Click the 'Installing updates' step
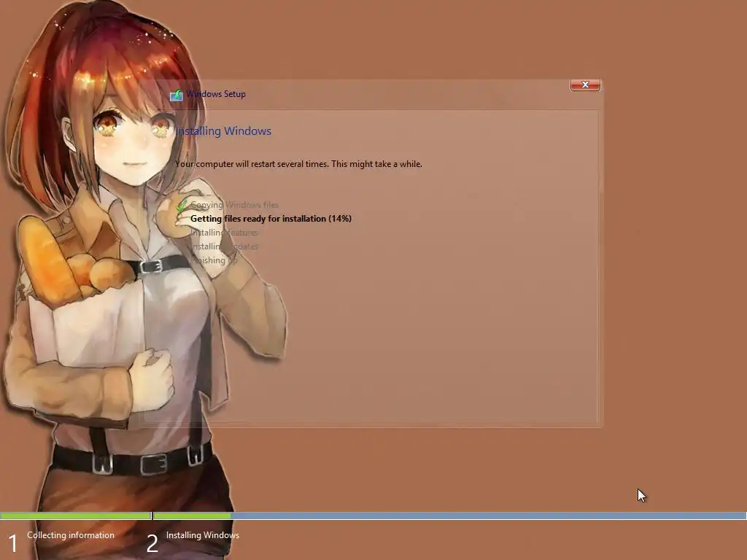 [x=224, y=246]
